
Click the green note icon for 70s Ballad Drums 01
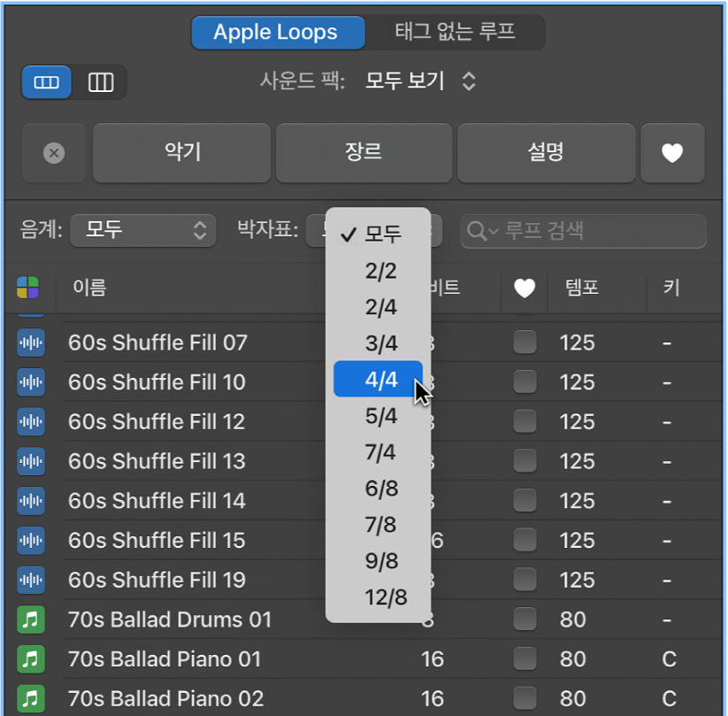point(31,620)
